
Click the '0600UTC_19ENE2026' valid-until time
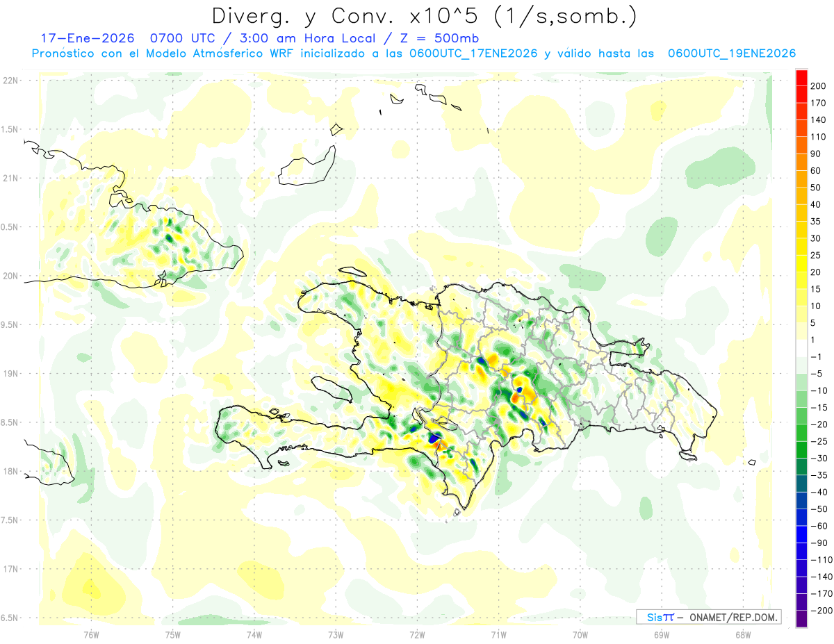731,53
